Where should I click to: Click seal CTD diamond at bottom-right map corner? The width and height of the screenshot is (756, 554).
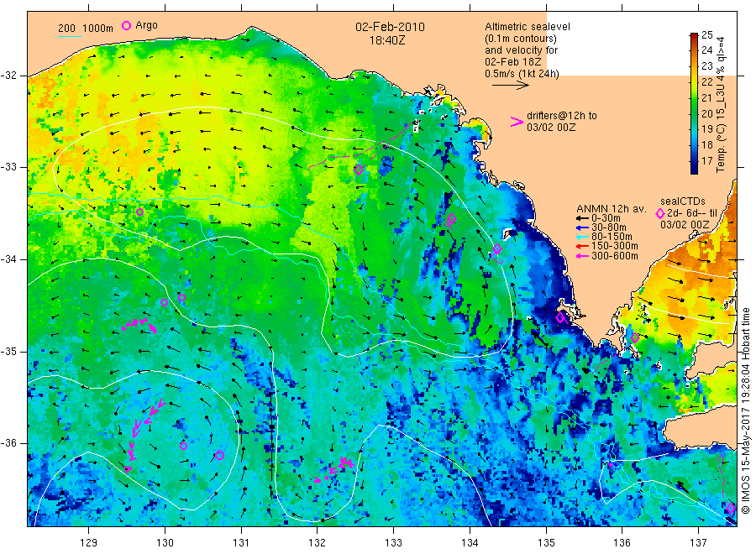point(731,508)
